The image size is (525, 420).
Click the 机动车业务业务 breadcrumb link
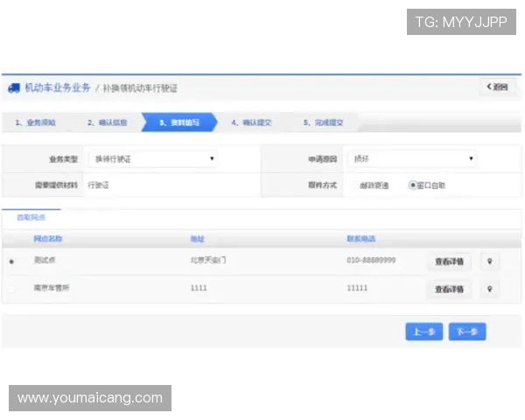click(58, 87)
